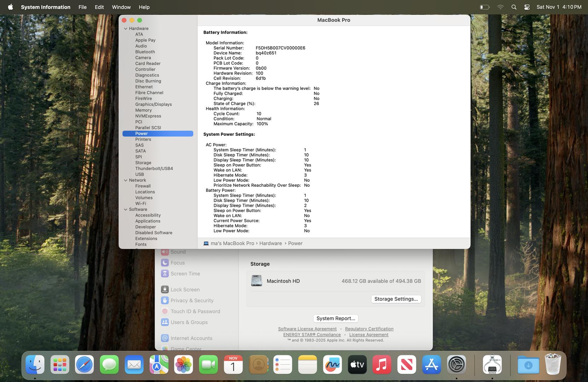The height and width of the screenshot is (382, 588).
Task: Click the Lock Screen settings icon
Action: click(165, 289)
